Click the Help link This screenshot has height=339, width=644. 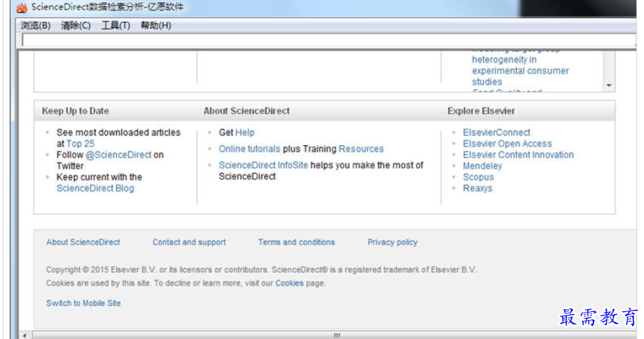tap(245, 133)
